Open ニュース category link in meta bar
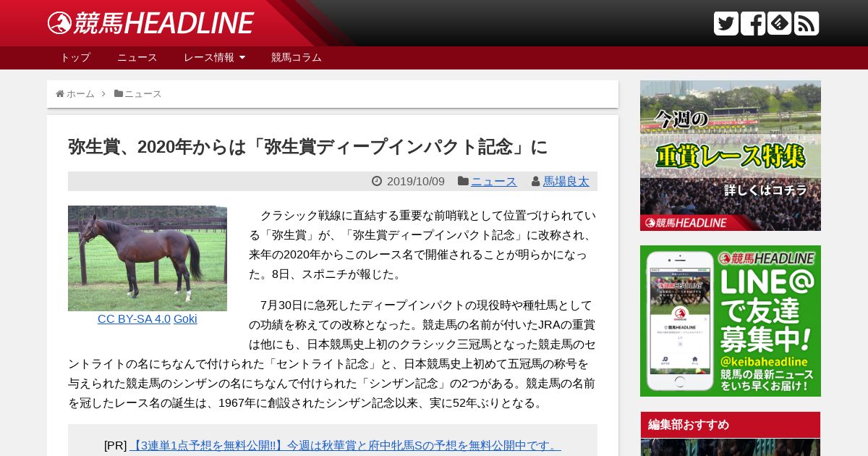Image resolution: width=868 pixels, height=456 pixels. (494, 181)
